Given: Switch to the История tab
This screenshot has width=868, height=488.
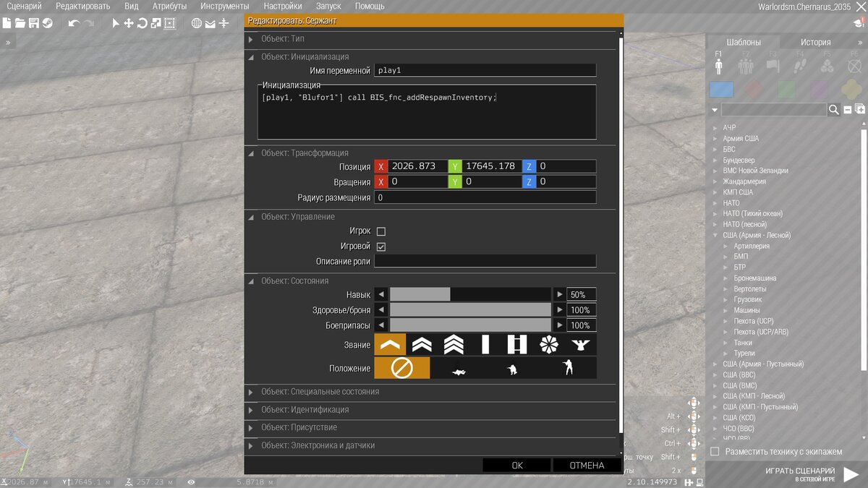Looking at the screenshot, I should (815, 42).
